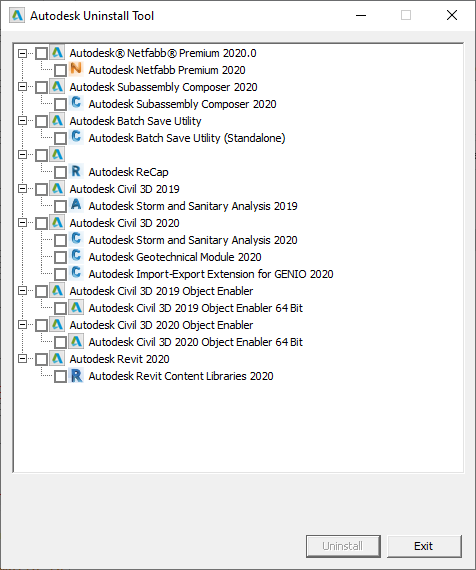Select the Batch Save Utility (Standalone) checkbox
The image size is (476, 570).
(60, 138)
